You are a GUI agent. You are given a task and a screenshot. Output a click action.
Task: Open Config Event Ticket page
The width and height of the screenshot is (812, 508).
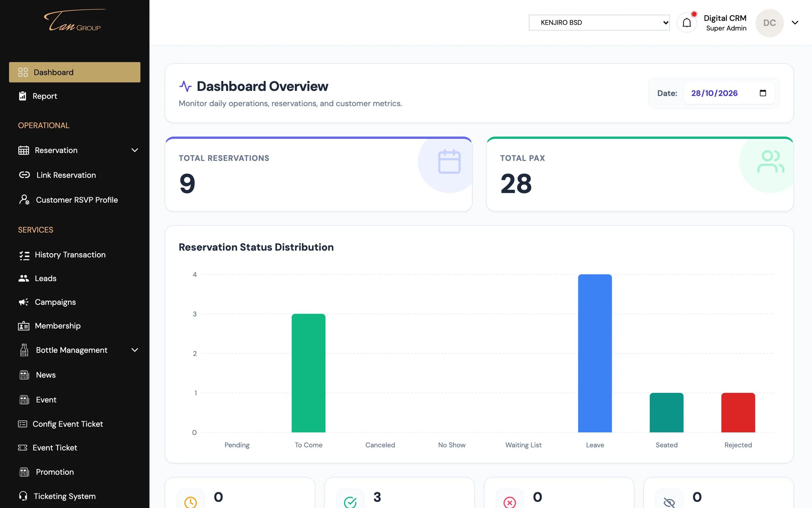click(74, 424)
